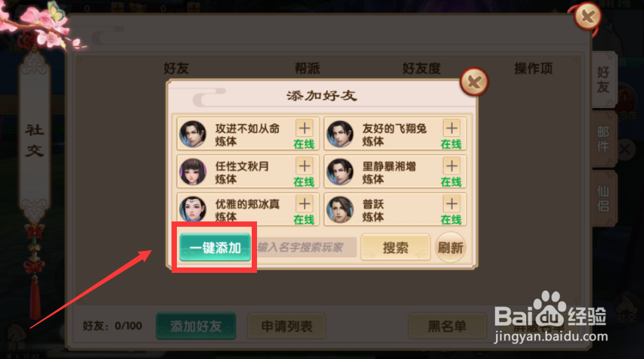644x359 pixels.
Task: Open the 邮件 mail tab
Action: [603, 139]
